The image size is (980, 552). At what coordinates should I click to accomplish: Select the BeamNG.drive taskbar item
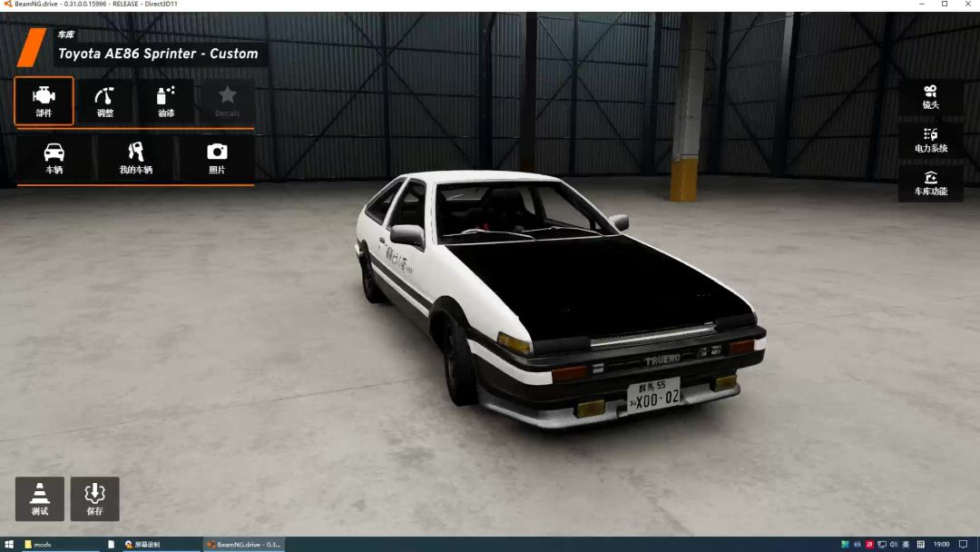(244, 545)
